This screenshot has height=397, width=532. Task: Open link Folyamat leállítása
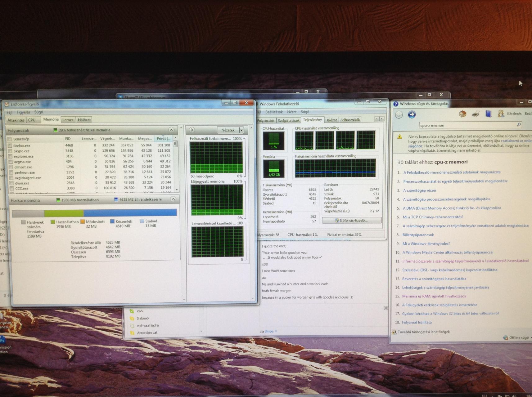tap(417, 323)
